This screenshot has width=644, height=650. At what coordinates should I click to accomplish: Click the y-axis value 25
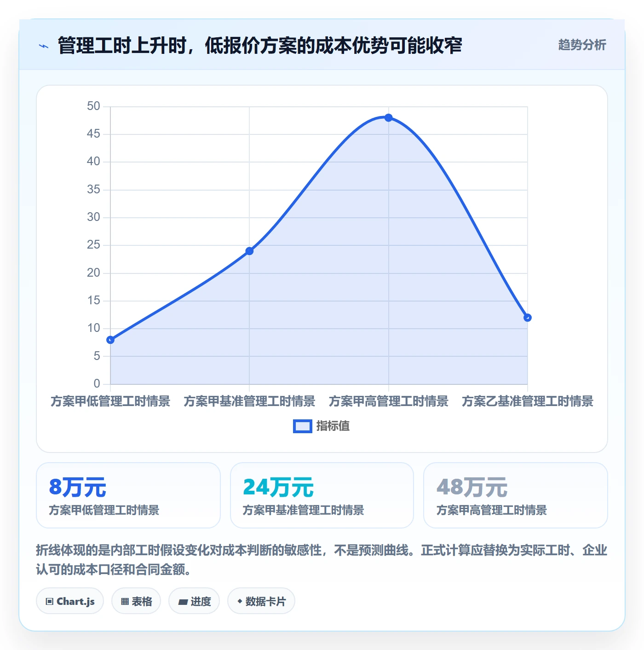[x=93, y=245]
